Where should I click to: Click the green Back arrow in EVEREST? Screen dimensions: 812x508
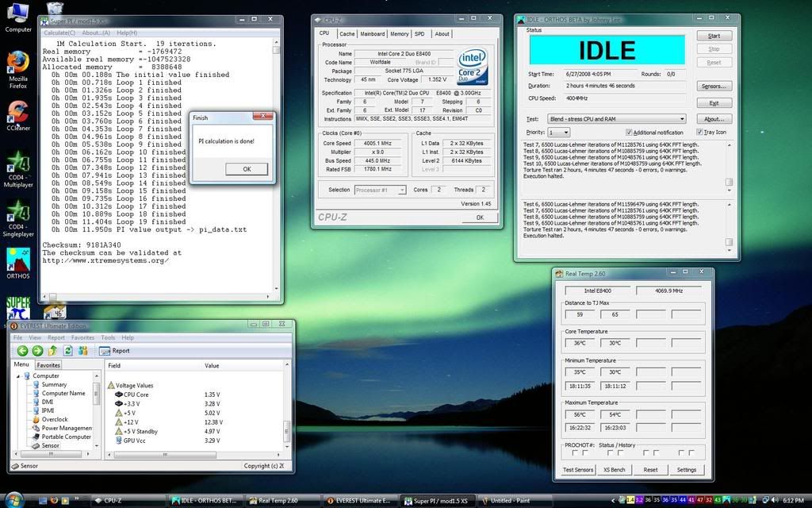pyautogui.click(x=22, y=351)
